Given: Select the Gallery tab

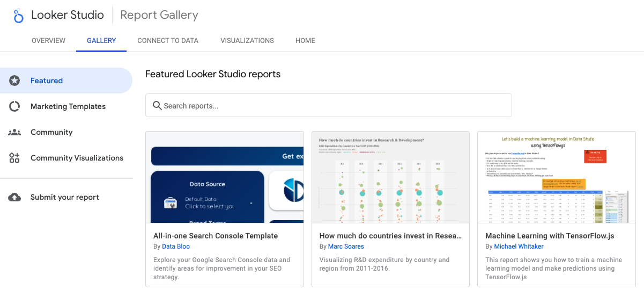Looking at the screenshot, I should (101, 41).
